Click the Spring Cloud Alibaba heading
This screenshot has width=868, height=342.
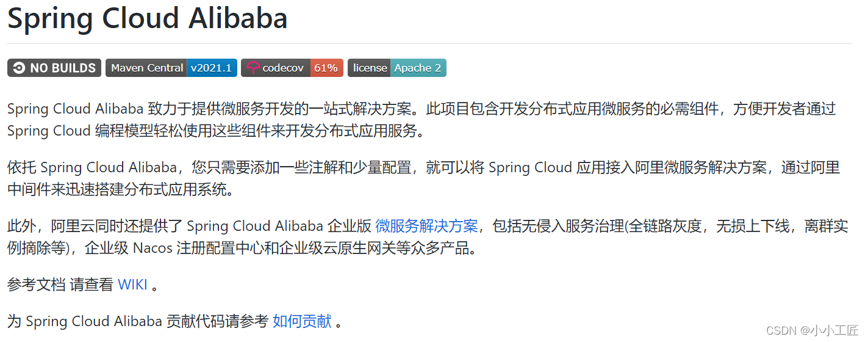147,18
